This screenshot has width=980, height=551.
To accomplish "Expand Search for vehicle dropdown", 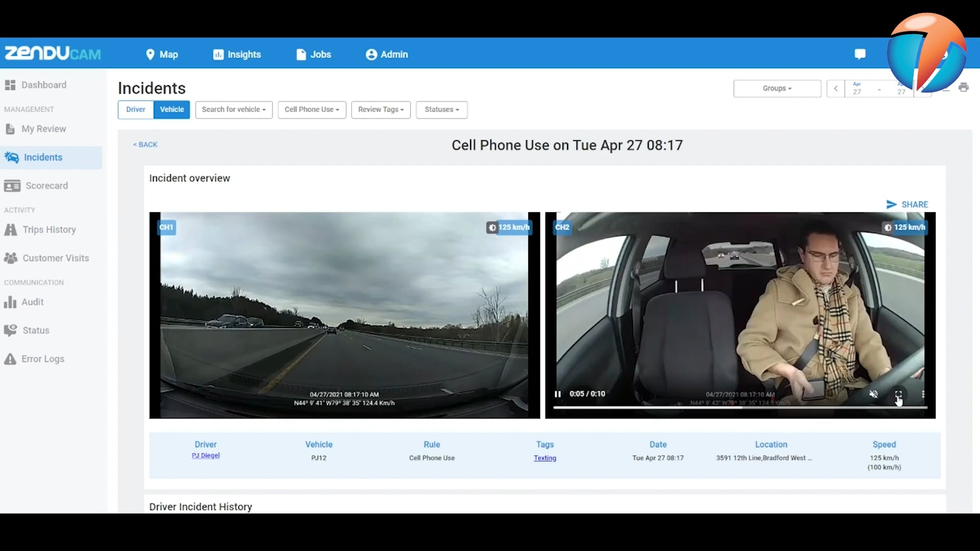I will (x=234, y=110).
